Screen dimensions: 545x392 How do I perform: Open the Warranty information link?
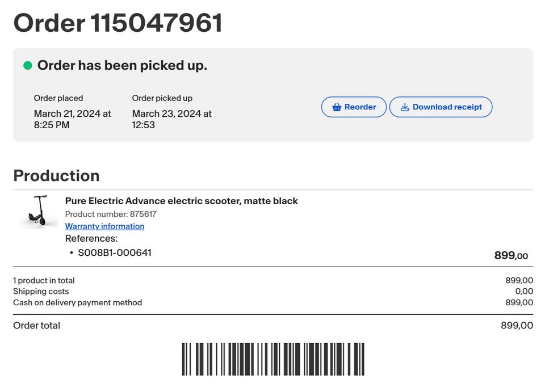pos(104,226)
